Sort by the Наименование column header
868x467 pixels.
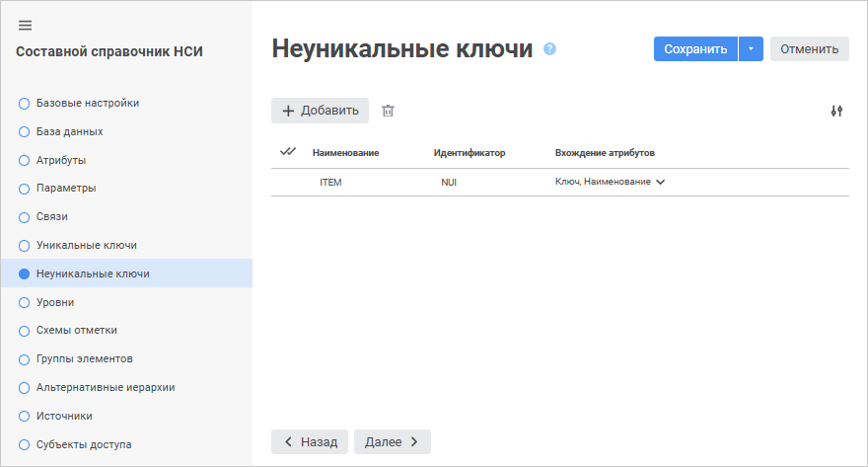click(345, 153)
